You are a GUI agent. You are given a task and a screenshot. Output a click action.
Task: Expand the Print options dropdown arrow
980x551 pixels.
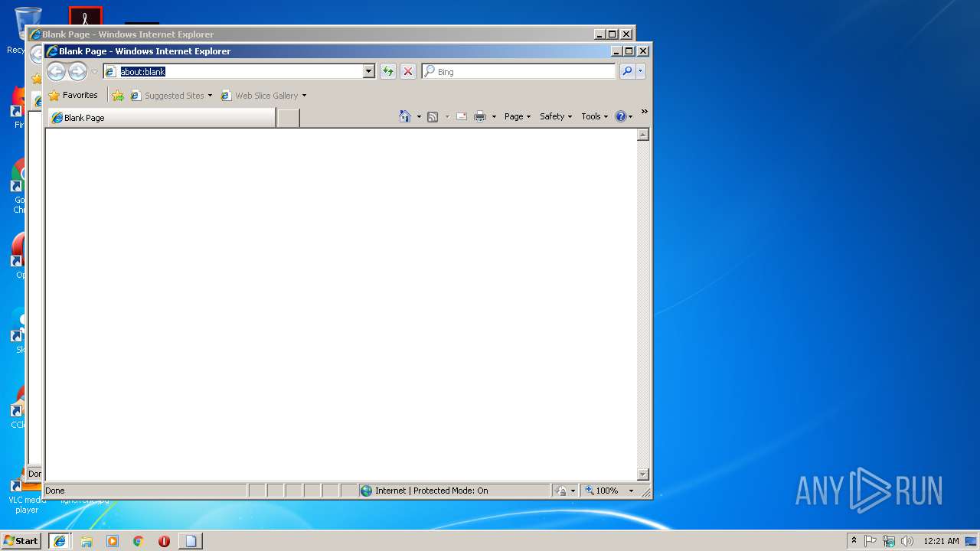[x=494, y=116]
